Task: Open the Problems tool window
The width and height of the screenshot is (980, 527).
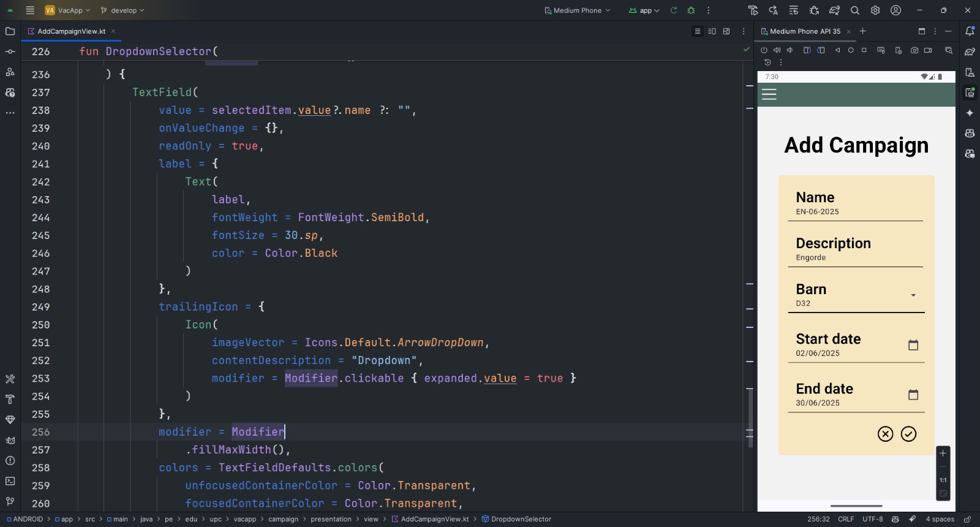Action: 10,461
